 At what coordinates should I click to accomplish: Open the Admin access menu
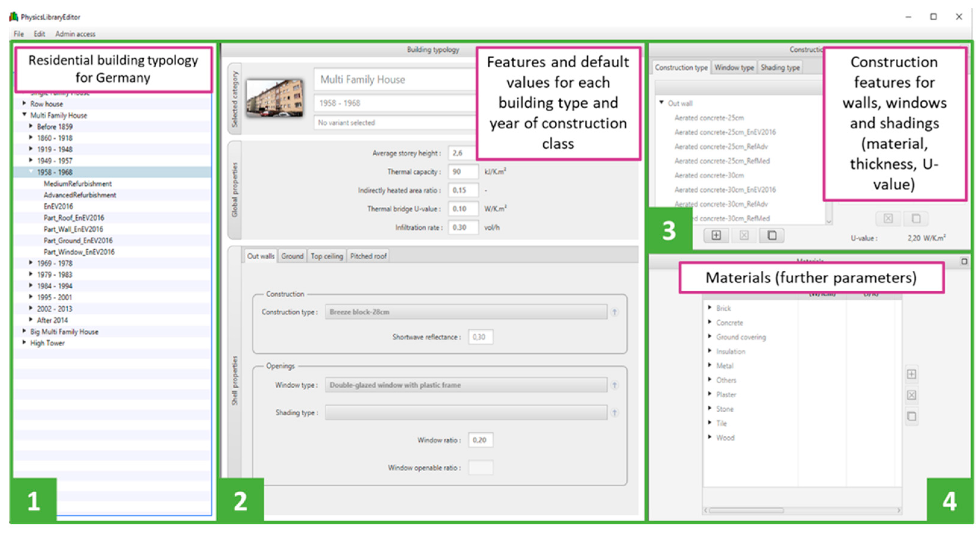[75, 34]
